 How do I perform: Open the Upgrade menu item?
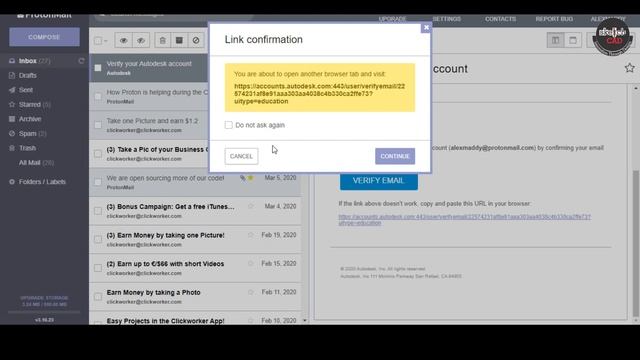[x=392, y=19]
